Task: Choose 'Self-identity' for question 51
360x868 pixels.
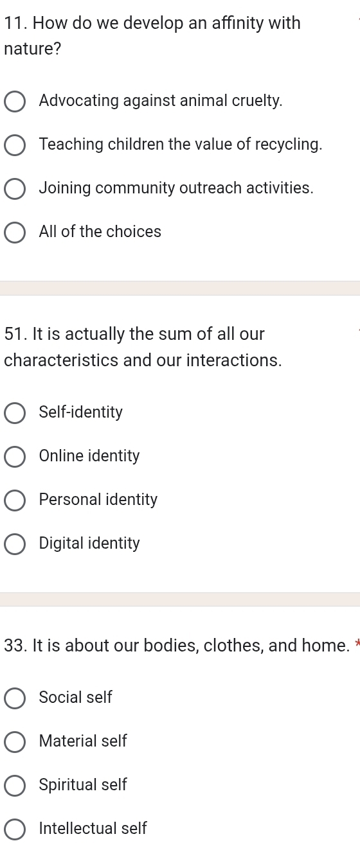Action: tap(15, 413)
